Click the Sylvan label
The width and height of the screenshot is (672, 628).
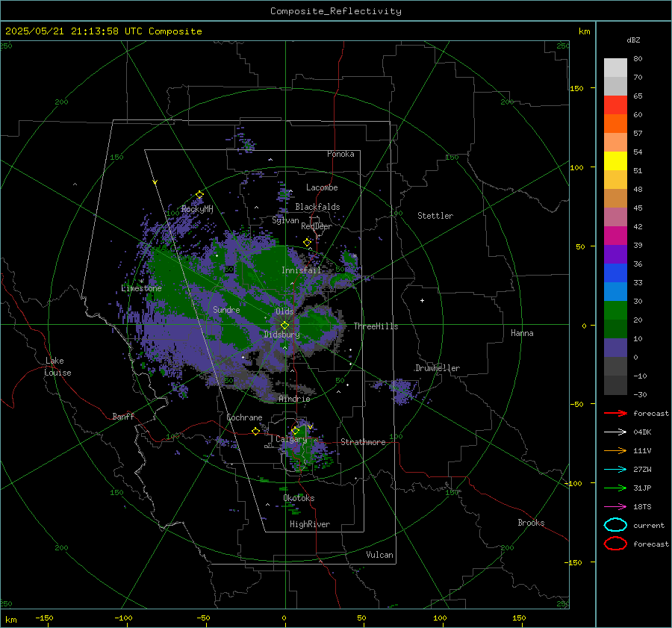(285, 220)
